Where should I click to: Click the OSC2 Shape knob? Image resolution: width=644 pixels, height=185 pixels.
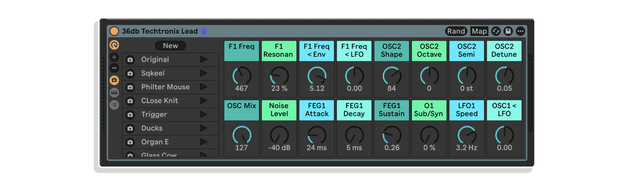392,76
